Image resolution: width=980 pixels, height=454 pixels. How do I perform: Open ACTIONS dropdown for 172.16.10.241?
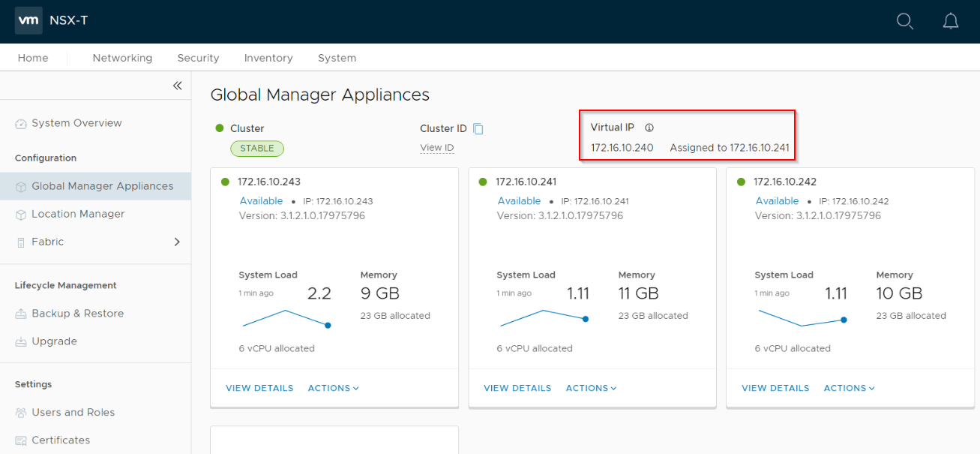point(592,388)
